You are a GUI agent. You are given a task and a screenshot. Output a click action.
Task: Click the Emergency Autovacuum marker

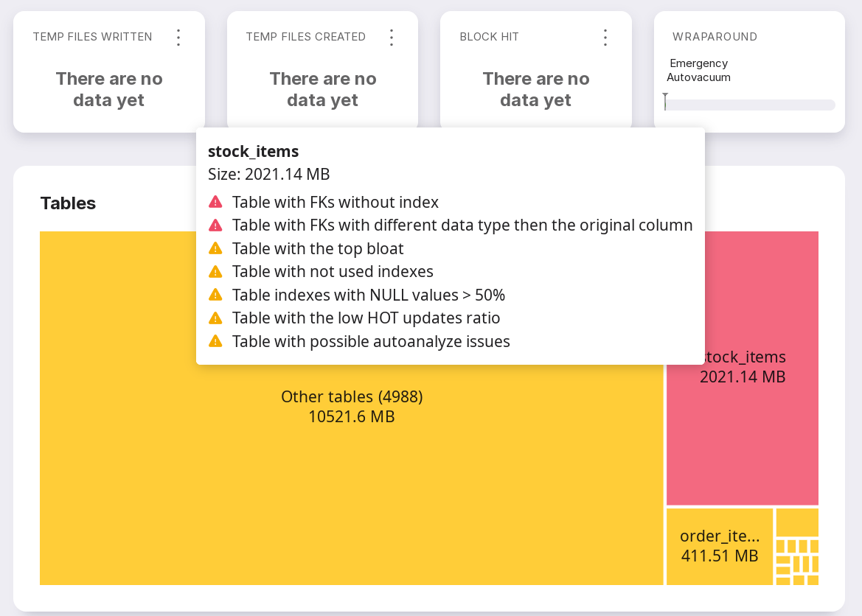pyautogui.click(x=665, y=101)
